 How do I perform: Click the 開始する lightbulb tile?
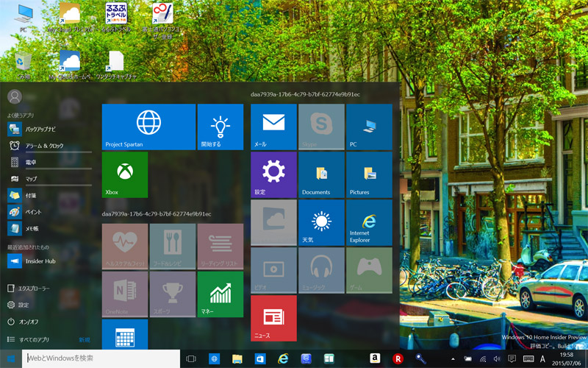click(x=220, y=127)
